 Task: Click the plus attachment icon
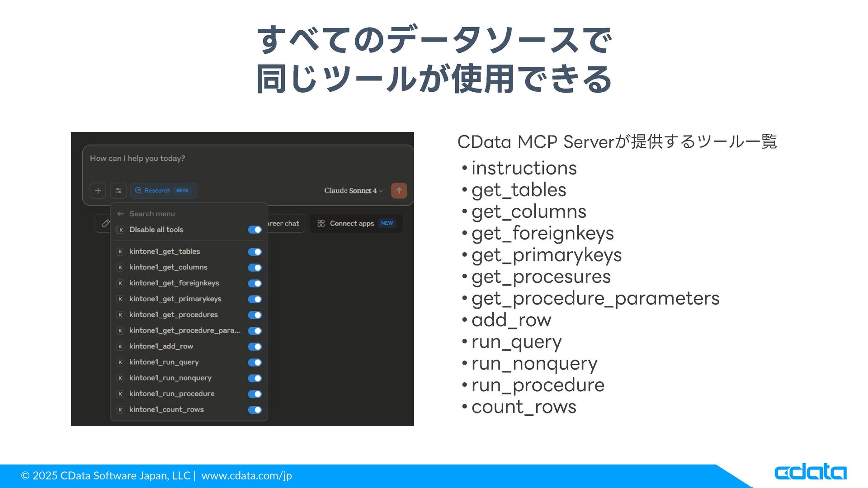coord(98,191)
